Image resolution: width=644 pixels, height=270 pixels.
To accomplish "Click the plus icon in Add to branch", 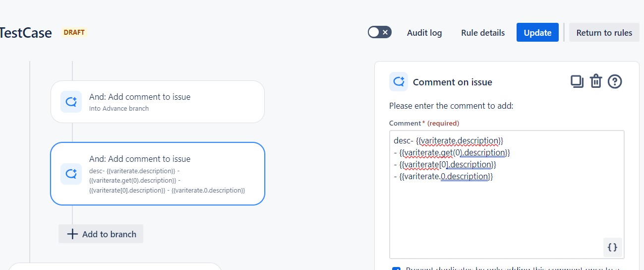I will (x=72, y=234).
